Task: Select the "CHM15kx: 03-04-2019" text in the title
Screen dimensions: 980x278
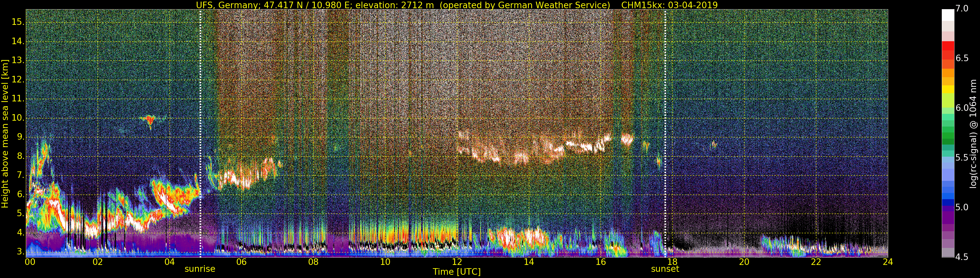Action: coord(670,5)
